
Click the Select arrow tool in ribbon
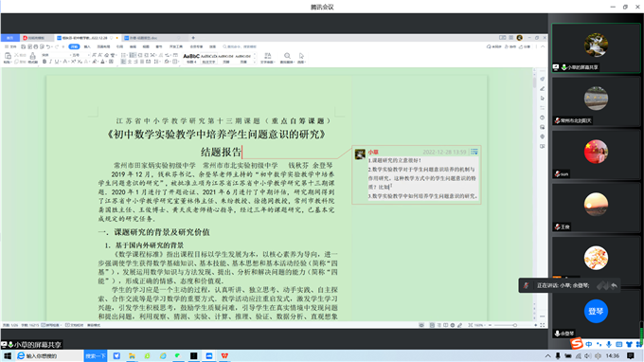coord(301,56)
